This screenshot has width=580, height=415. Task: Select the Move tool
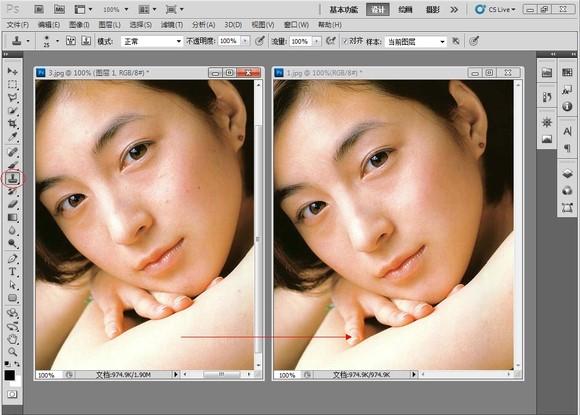click(x=13, y=71)
